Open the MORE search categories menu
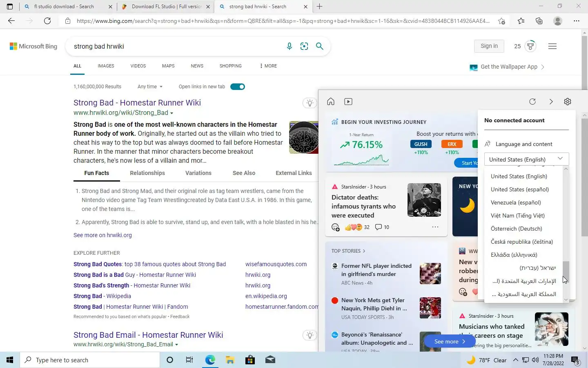Screen dimensions: 588x368 pos(268,66)
